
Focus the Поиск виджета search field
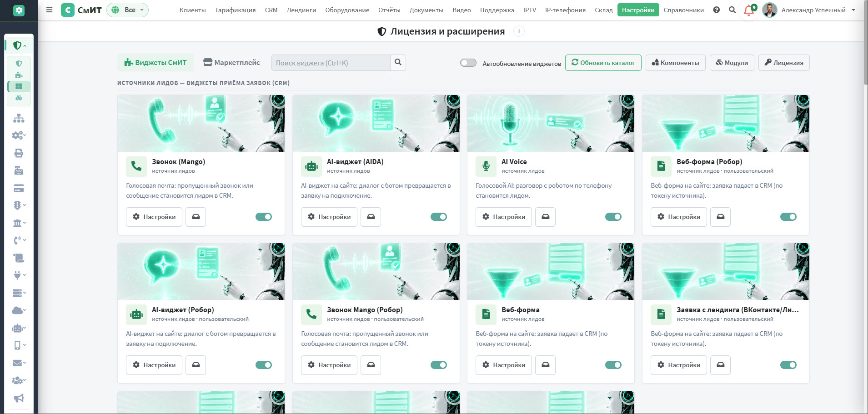pos(331,63)
